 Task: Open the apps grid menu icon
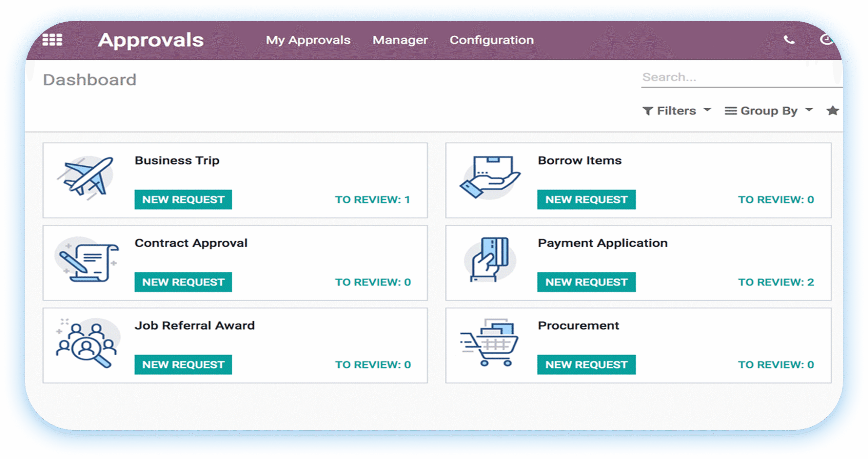tap(52, 40)
